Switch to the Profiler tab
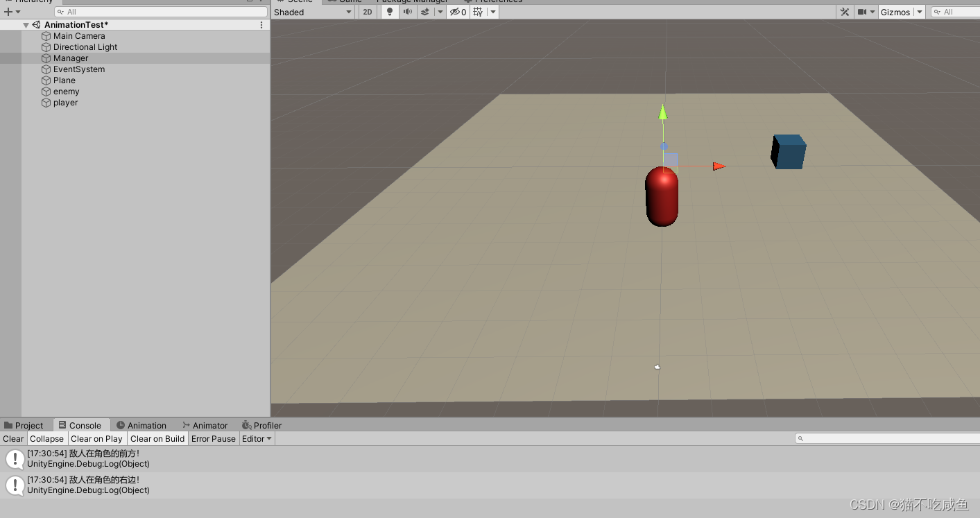This screenshot has width=980, height=518. [x=262, y=425]
